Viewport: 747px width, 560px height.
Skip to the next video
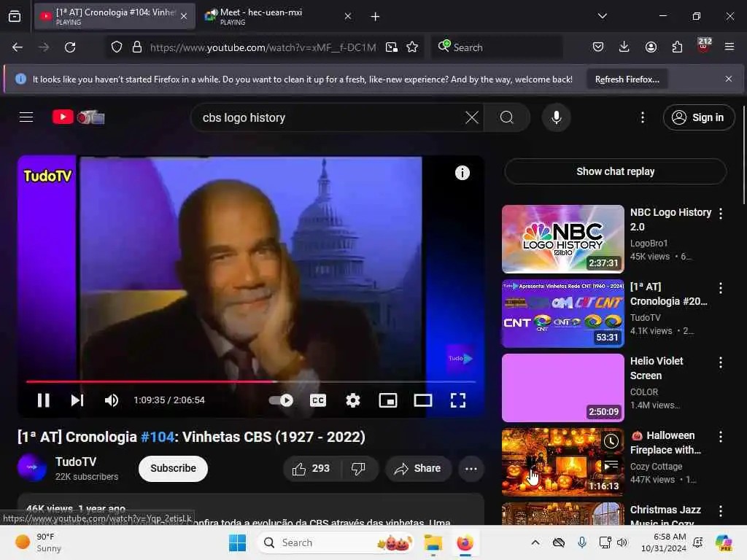77,400
